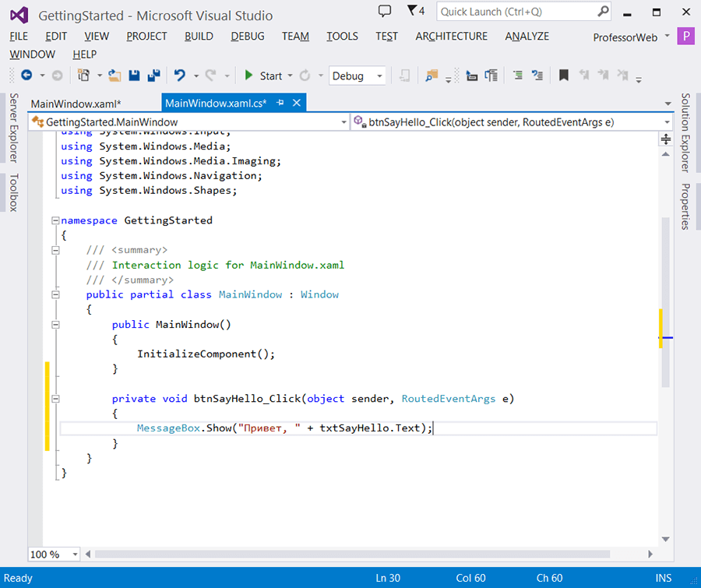Toggle a bookmark with the bookmark icon
This screenshot has height=588, width=701.
click(564, 76)
